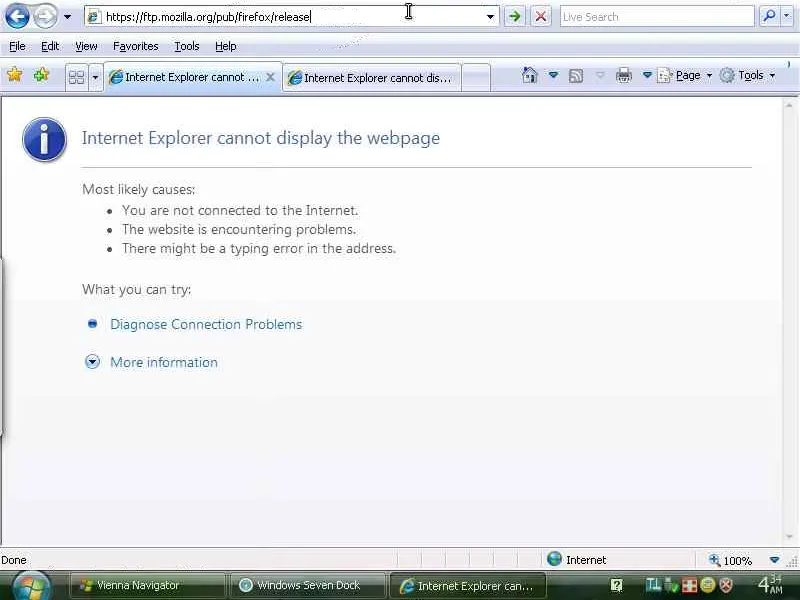The width and height of the screenshot is (800, 600).
Task: Click the Home page icon
Action: (530, 76)
